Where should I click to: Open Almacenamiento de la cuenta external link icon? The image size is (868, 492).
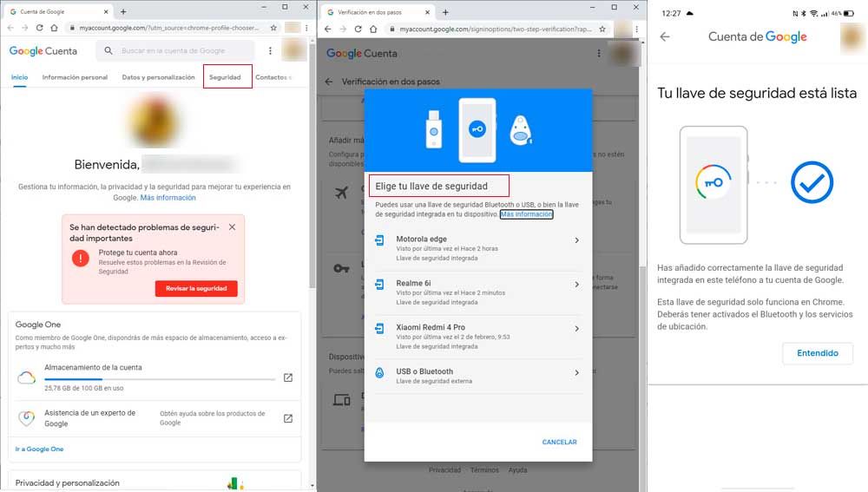point(288,377)
